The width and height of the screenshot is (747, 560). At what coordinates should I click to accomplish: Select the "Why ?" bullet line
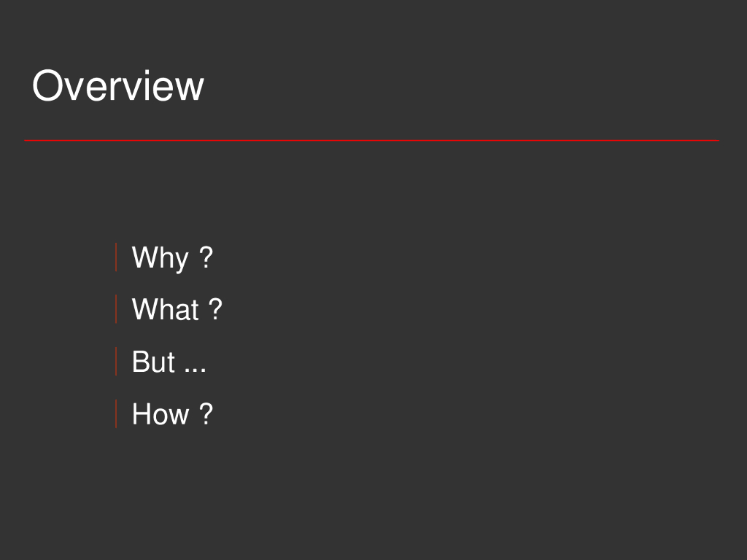172,257
